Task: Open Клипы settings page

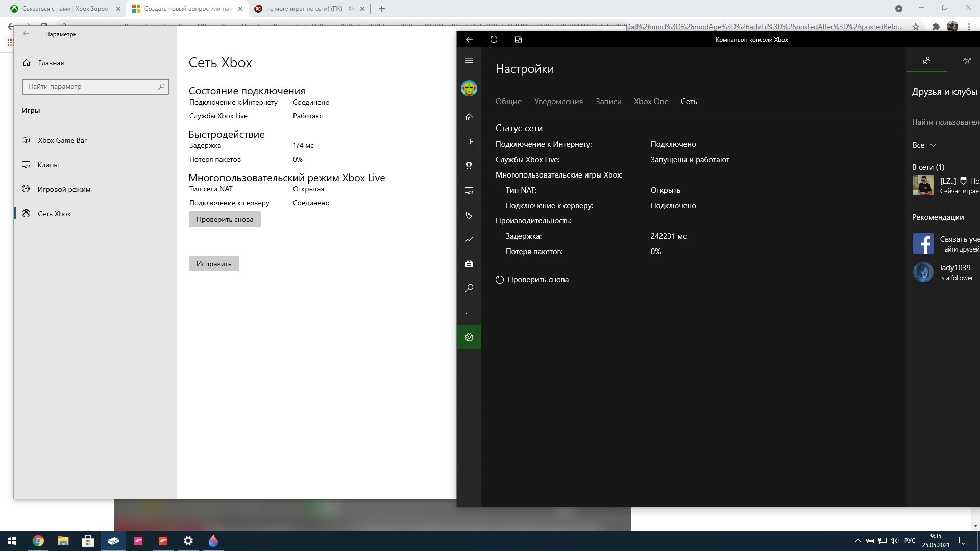Action: pyautogui.click(x=95, y=165)
